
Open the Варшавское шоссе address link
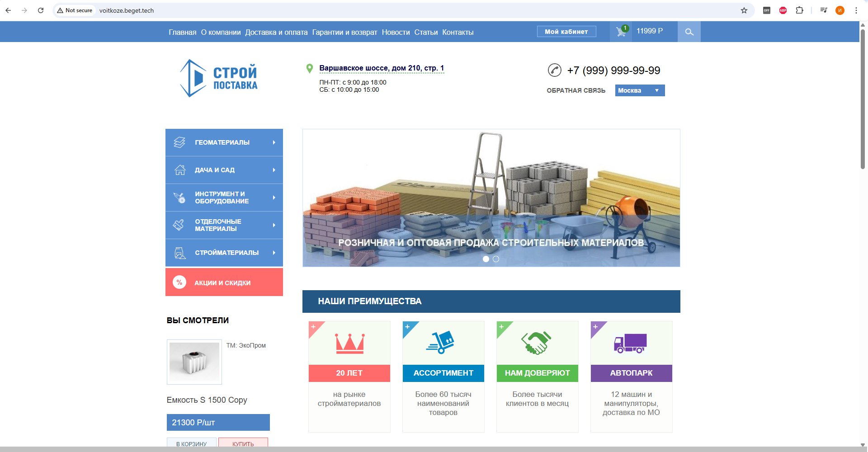(x=382, y=68)
